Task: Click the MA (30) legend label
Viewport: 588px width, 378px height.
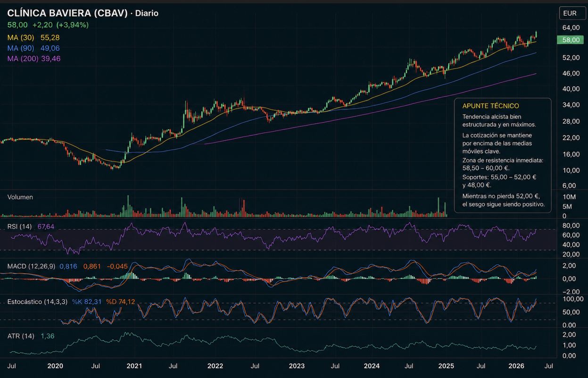Action: (x=20, y=37)
